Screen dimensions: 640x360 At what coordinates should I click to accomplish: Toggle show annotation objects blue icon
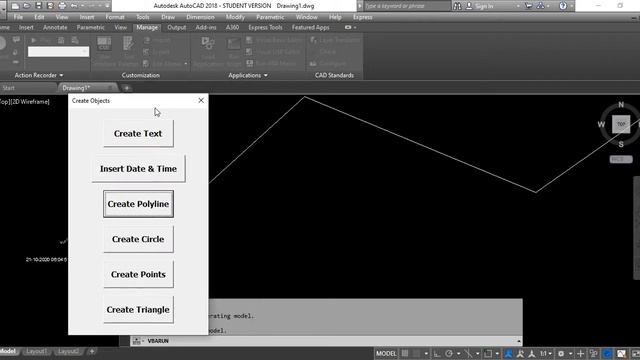click(508, 353)
